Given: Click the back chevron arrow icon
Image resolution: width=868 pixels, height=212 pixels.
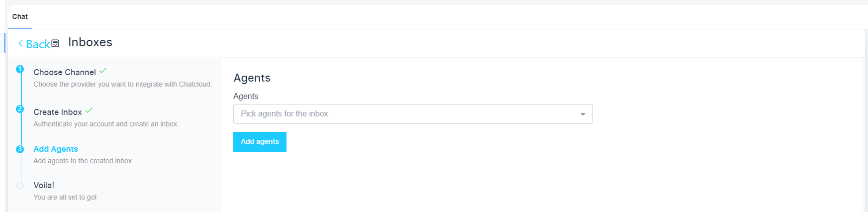Looking at the screenshot, I should coord(20,44).
